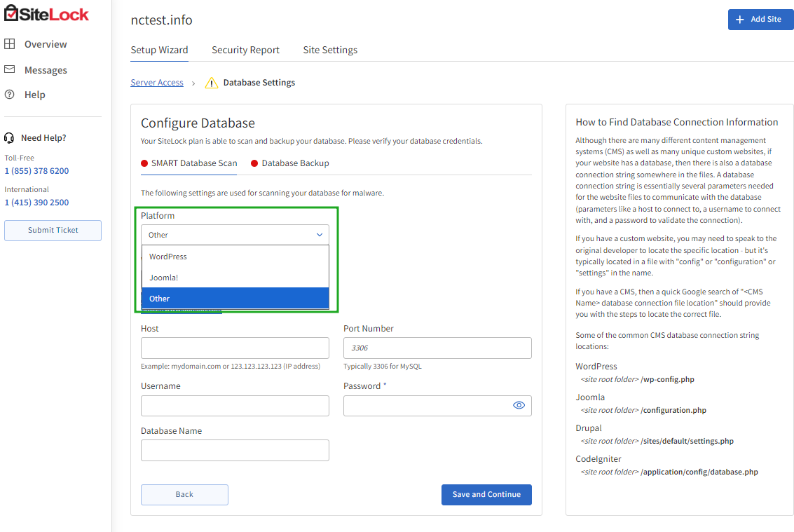
Task: Open Help in the sidebar
Action: pyautogui.click(x=35, y=95)
